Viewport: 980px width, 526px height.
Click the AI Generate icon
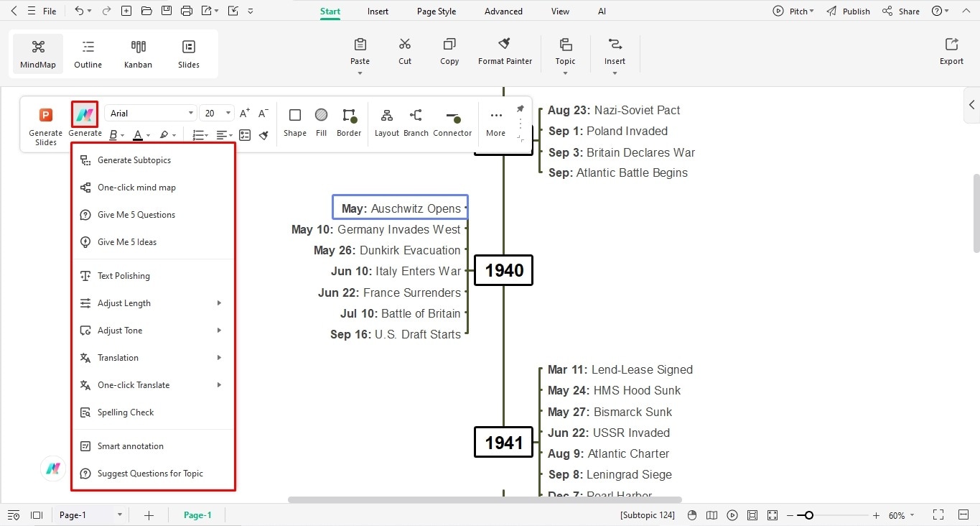(85, 114)
